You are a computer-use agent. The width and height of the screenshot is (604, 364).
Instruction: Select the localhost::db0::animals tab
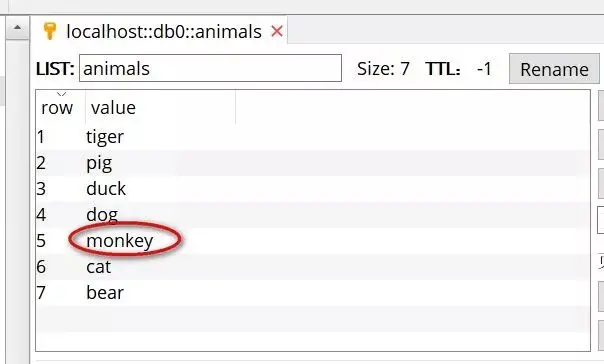click(x=164, y=31)
